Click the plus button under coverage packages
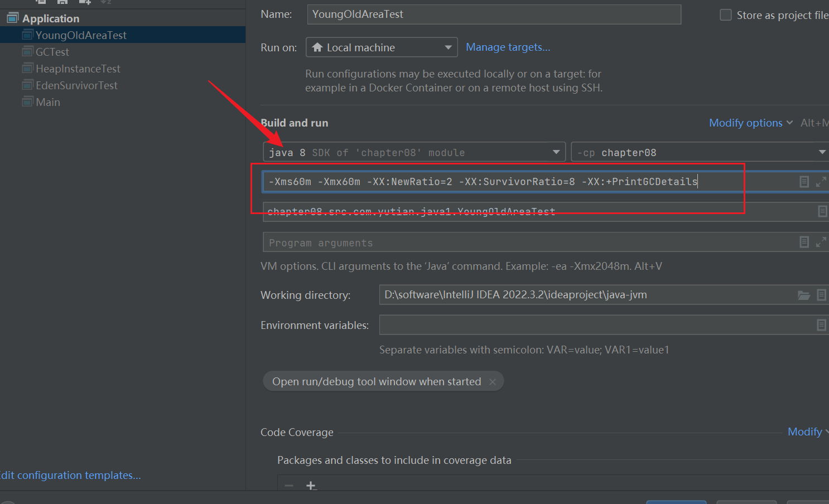Screen dimensions: 829x504 point(311,486)
